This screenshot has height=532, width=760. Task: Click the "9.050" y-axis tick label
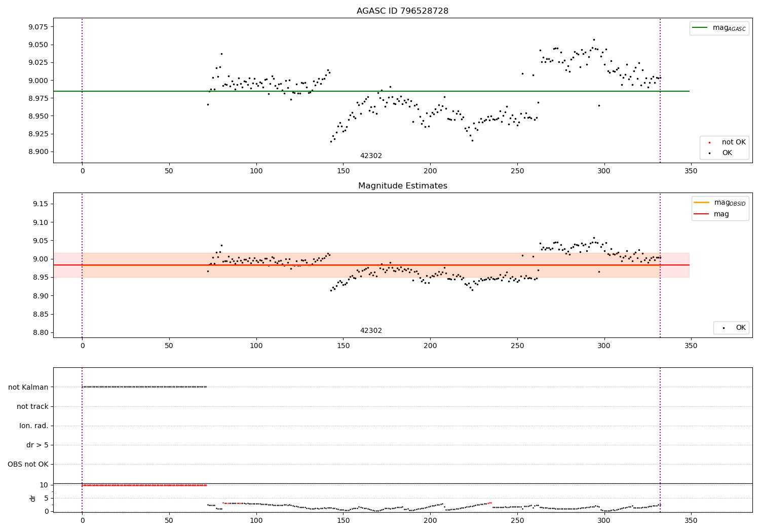pos(38,45)
